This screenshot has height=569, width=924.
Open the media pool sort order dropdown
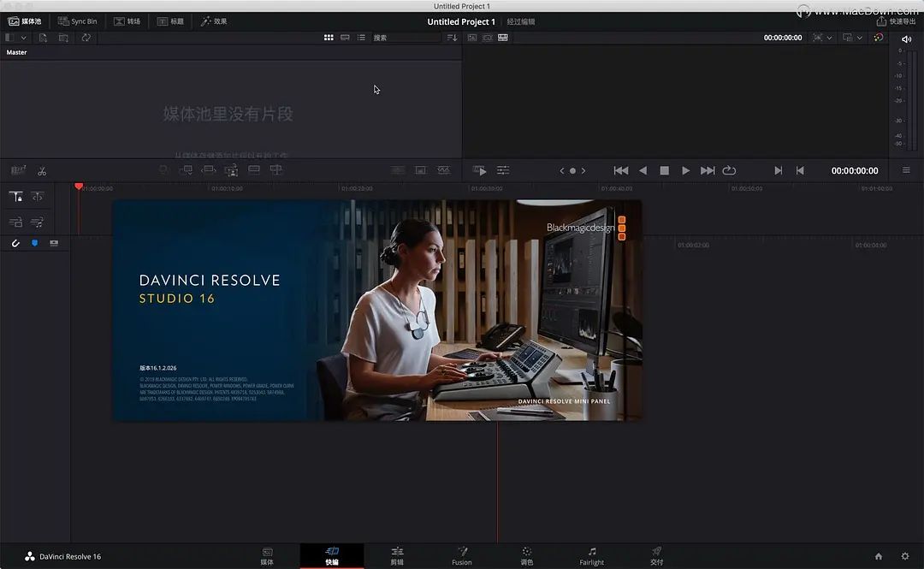click(453, 38)
